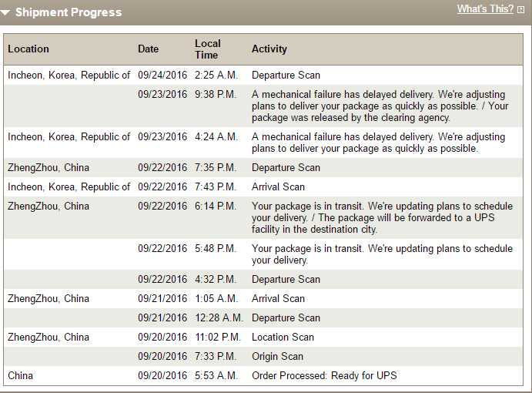Viewport: 532px width, 393px height.
Task: Click Order Processed: Ready for UPS entry
Action: (x=324, y=376)
